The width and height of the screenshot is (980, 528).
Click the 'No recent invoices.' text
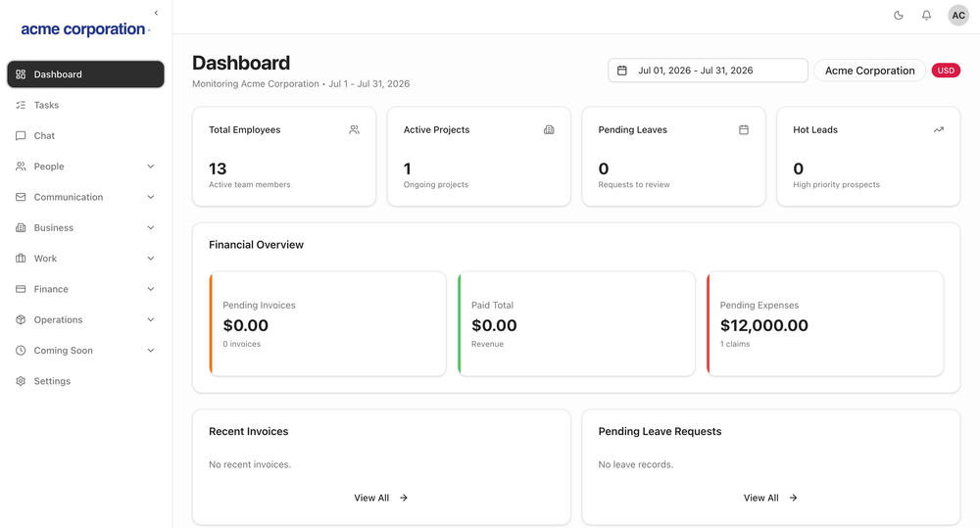click(x=250, y=464)
